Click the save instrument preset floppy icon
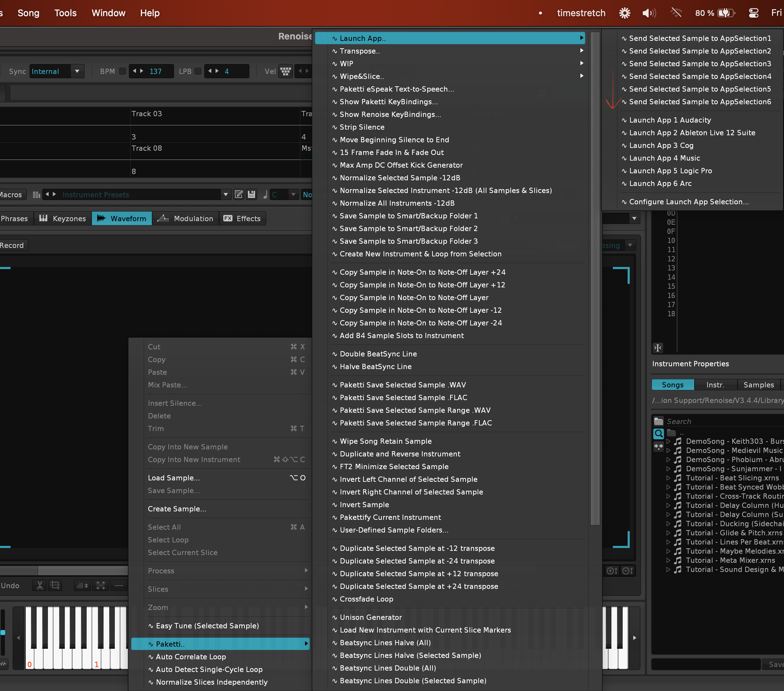 [251, 194]
